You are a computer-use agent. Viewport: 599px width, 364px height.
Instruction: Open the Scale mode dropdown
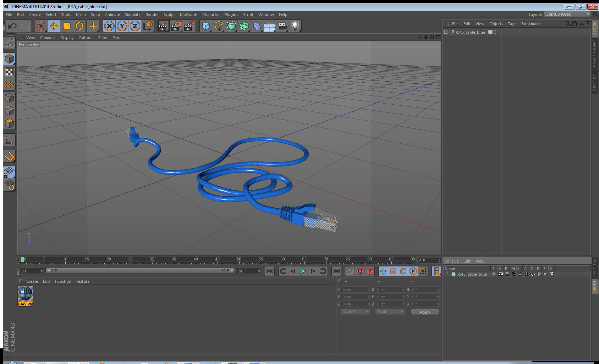[390, 312]
